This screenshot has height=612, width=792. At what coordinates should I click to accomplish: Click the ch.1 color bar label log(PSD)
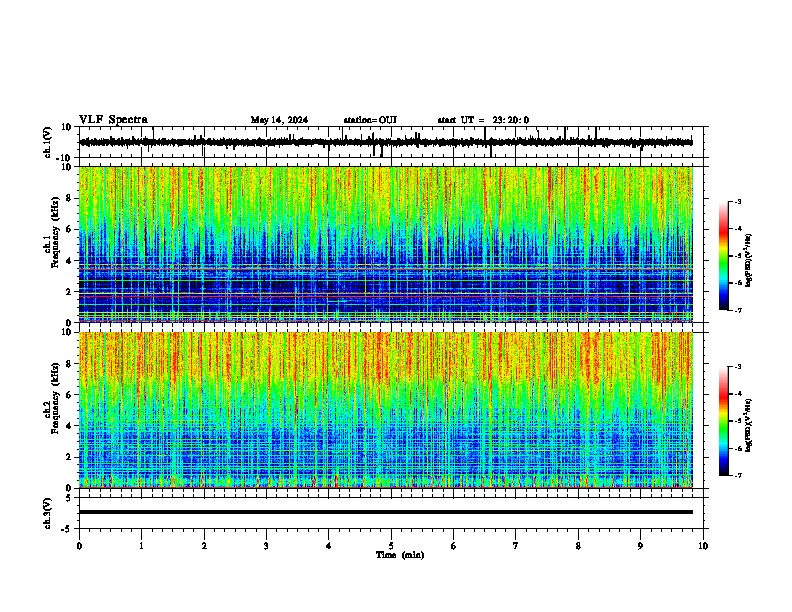point(749,260)
